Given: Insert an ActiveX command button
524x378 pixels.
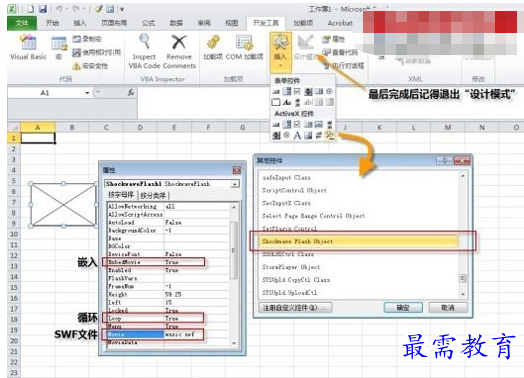Looking at the screenshot, I should (276, 125).
